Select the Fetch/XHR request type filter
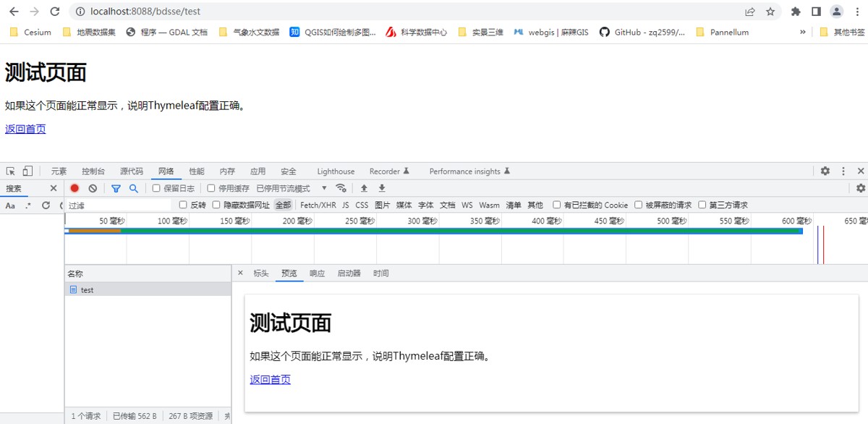Viewport: 868px width, 424px height. pos(318,205)
